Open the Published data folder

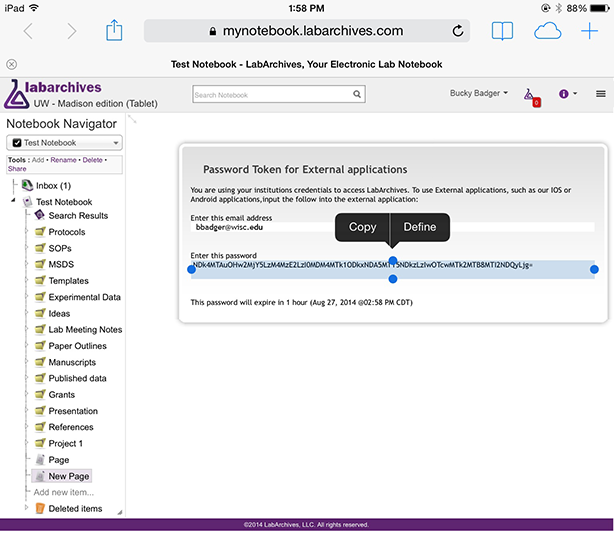click(78, 378)
